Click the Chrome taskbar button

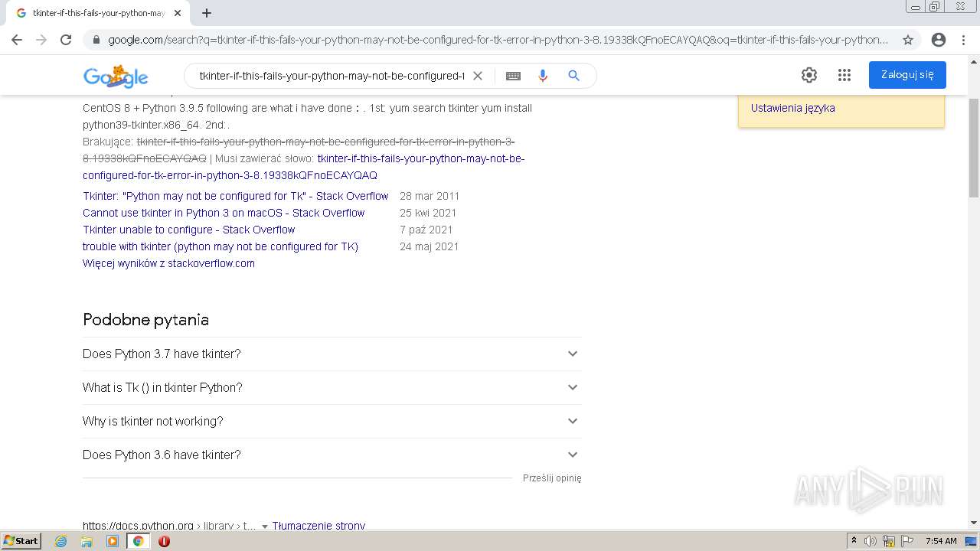click(139, 541)
